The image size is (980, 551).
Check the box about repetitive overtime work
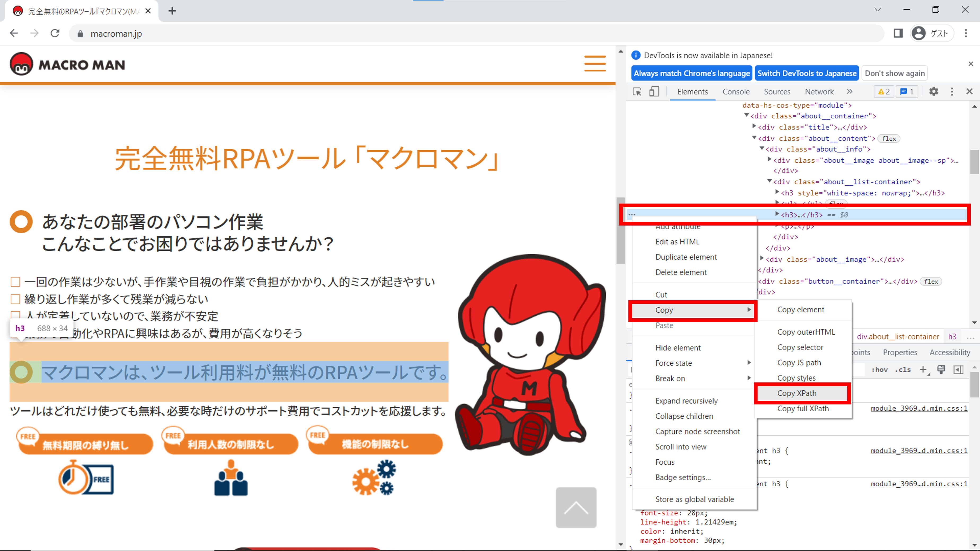(x=15, y=299)
